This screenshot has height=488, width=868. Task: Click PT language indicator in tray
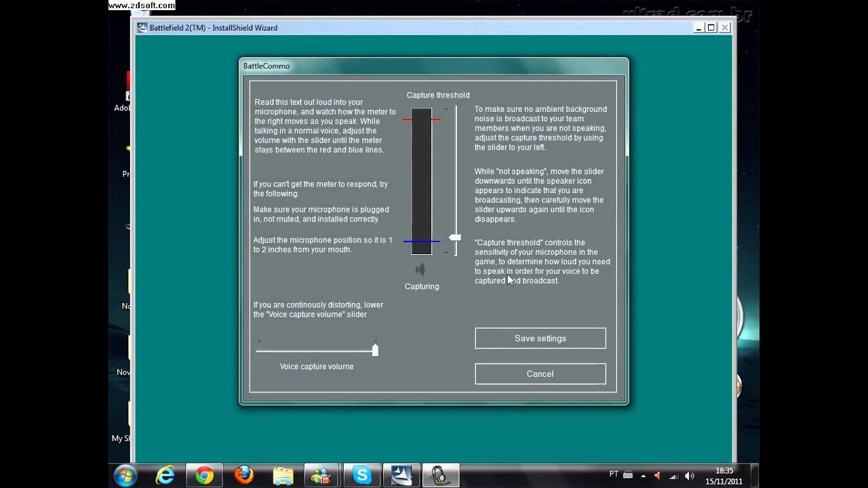point(614,474)
